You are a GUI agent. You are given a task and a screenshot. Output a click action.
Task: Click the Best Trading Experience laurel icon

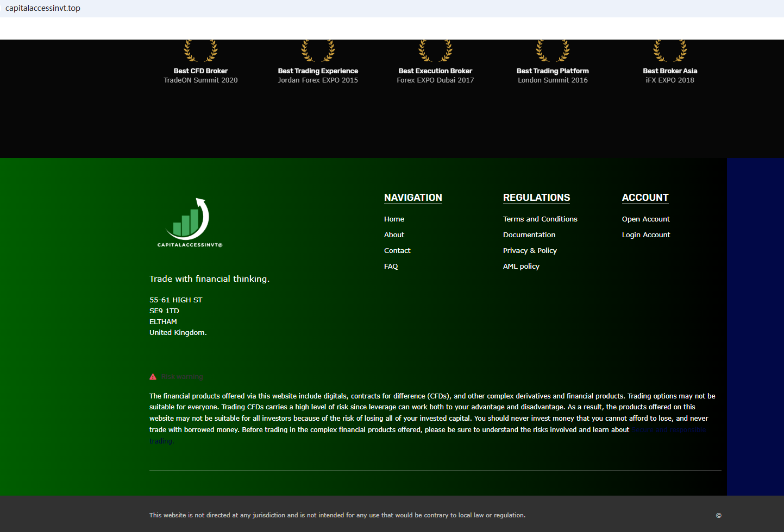pyautogui.click(x=318, y=51)
